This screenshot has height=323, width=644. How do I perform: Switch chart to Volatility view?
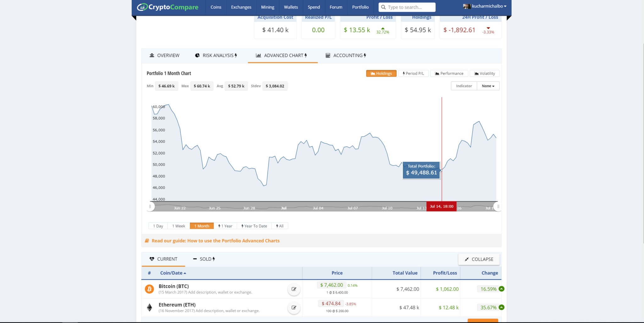pos(485,73)
